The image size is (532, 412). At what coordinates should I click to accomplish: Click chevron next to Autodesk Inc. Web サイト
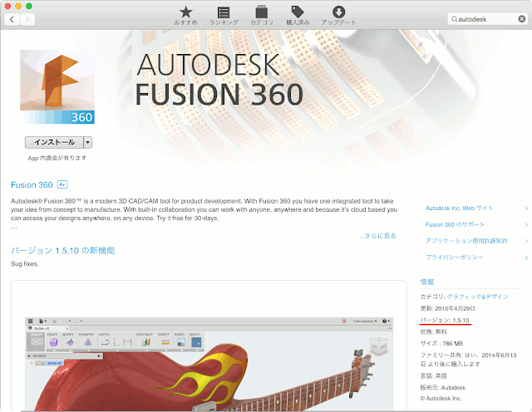coord(526,208)
